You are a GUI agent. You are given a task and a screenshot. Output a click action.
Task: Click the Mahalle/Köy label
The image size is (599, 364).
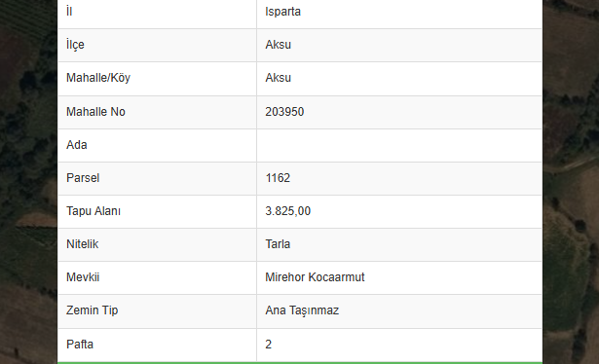point(98,78)
